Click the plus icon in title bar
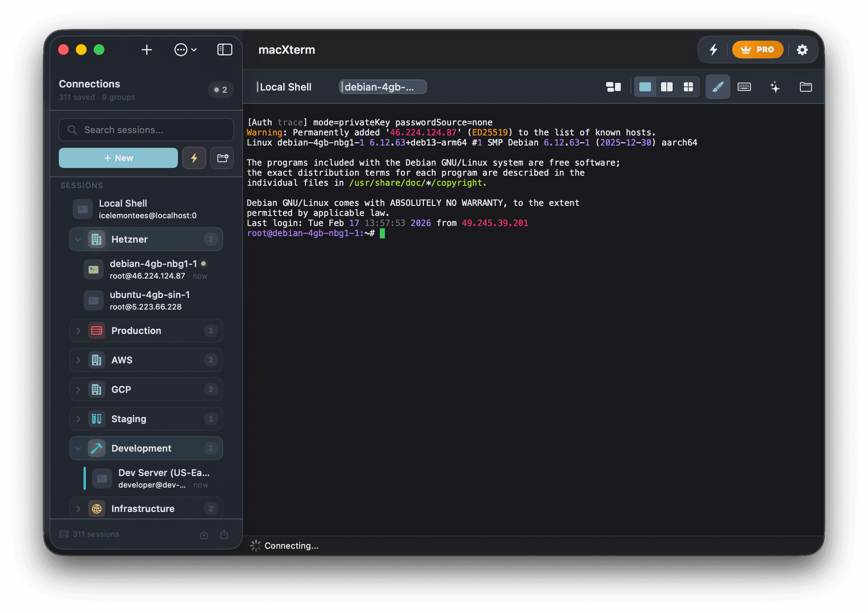 point(147,50)
